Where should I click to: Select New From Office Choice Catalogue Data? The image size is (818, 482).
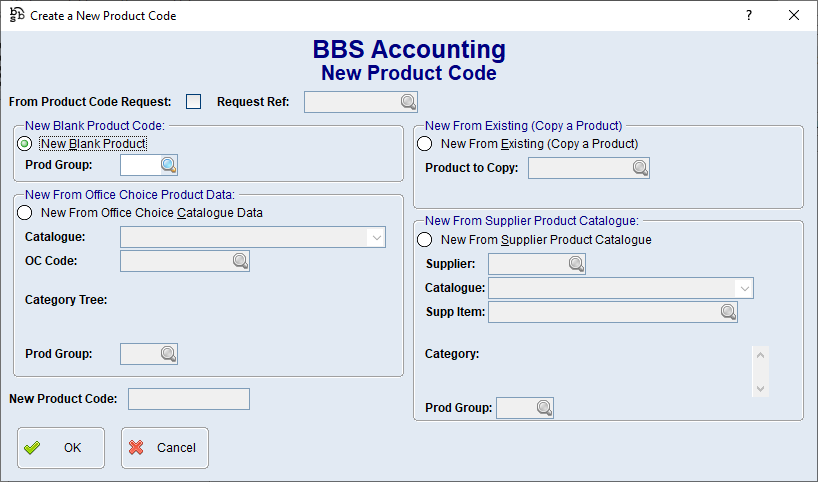point(25,212)
